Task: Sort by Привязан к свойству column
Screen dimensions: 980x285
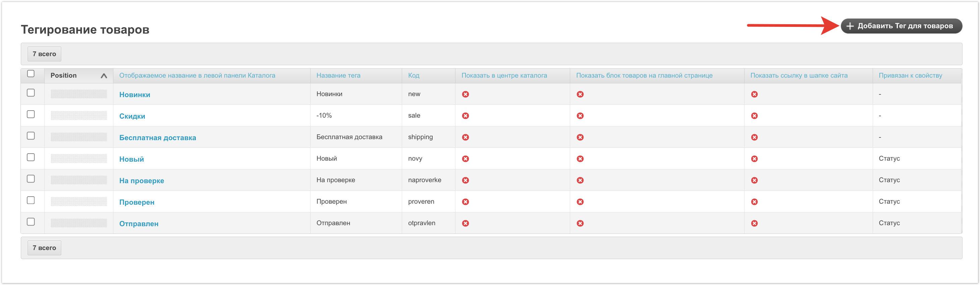Action: 910,75
